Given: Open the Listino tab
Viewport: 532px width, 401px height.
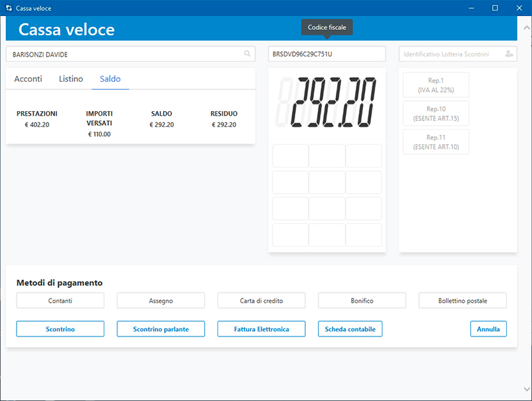Looking at the screenshot, I should click(x=71, y=79).
